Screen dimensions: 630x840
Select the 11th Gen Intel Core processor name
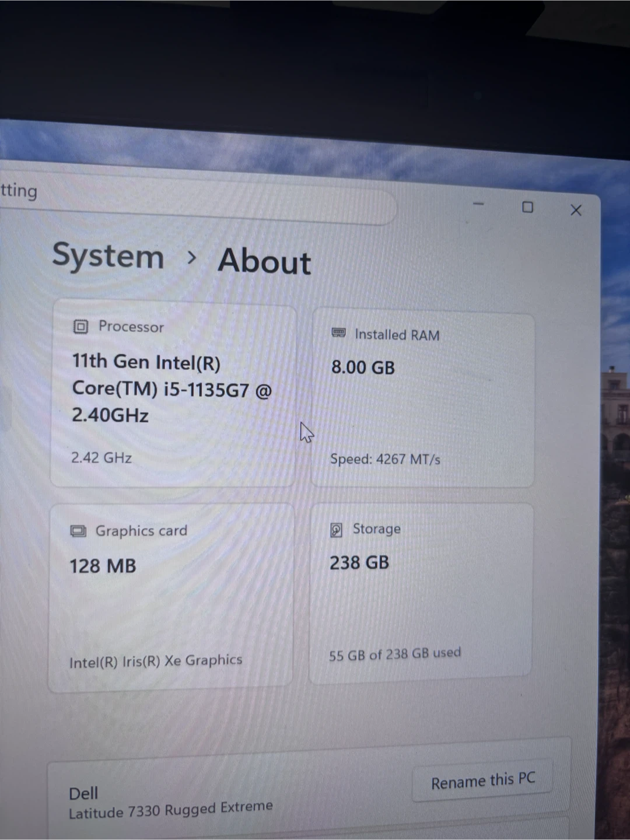tap(172, 388)
